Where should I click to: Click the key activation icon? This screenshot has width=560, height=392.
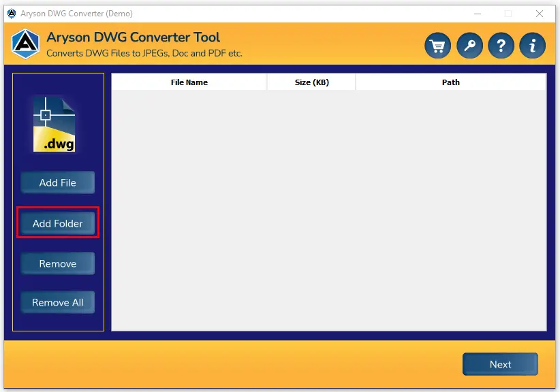point(469,46)
